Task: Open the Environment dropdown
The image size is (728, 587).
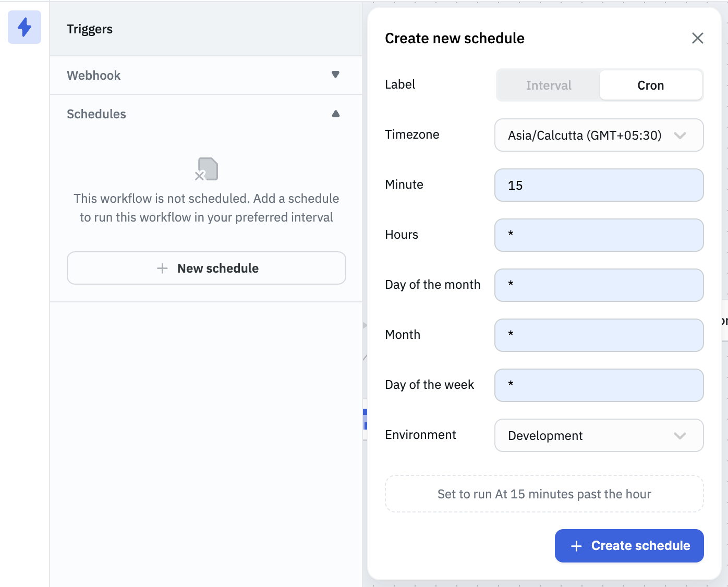Action: [599, 435]
